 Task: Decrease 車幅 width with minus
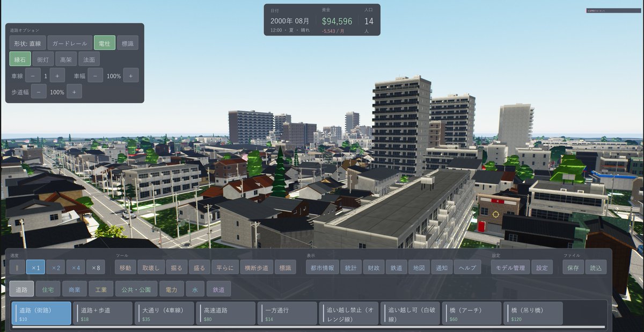click(x=96, y=76)
